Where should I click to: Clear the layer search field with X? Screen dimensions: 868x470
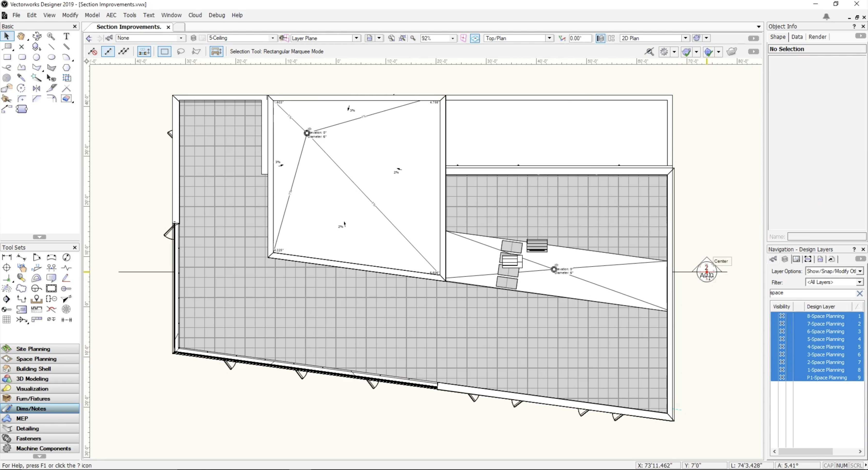[860, 293]
